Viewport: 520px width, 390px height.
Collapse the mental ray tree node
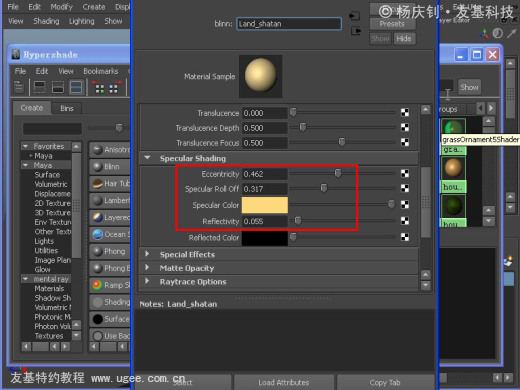pyautogui.click(x=25, y=279)
